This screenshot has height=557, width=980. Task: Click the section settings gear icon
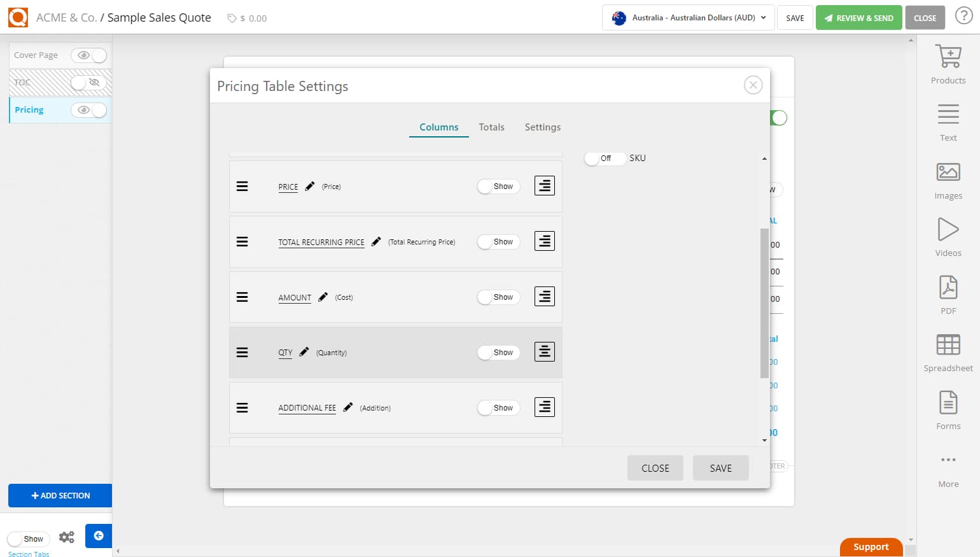point(66,537)
